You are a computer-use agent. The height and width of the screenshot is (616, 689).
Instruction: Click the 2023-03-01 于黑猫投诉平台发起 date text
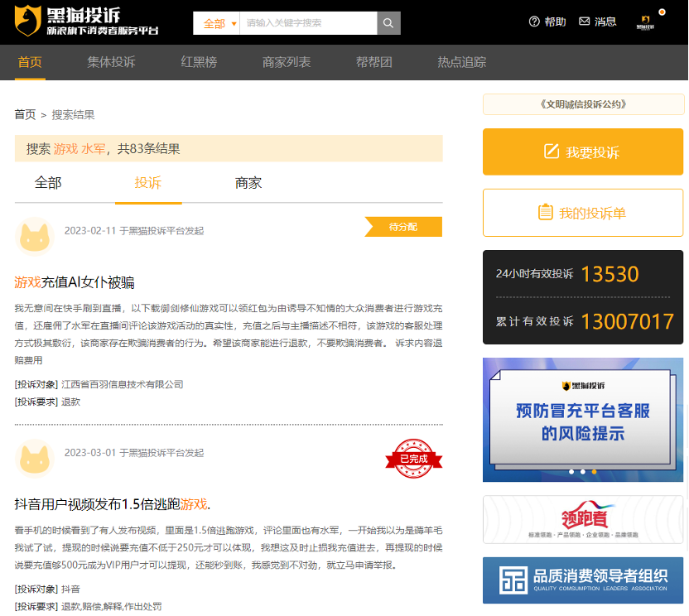click(134, 453)
